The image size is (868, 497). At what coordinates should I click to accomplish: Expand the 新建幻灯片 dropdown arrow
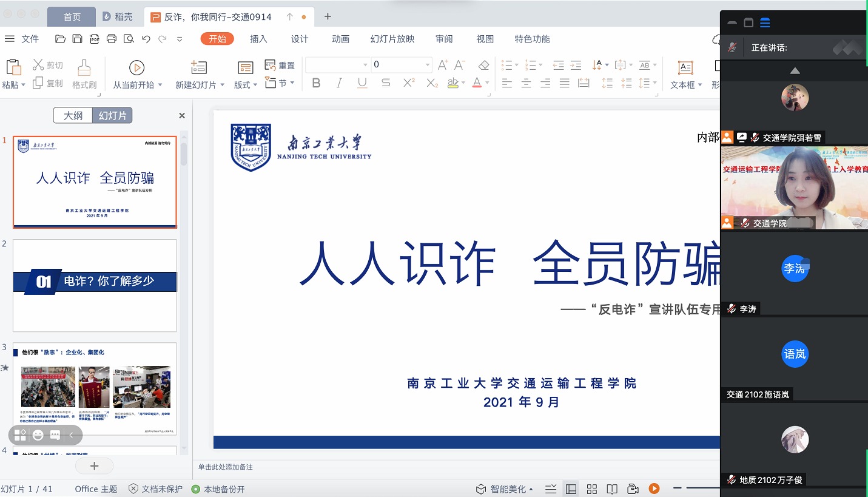click(222, 86)
